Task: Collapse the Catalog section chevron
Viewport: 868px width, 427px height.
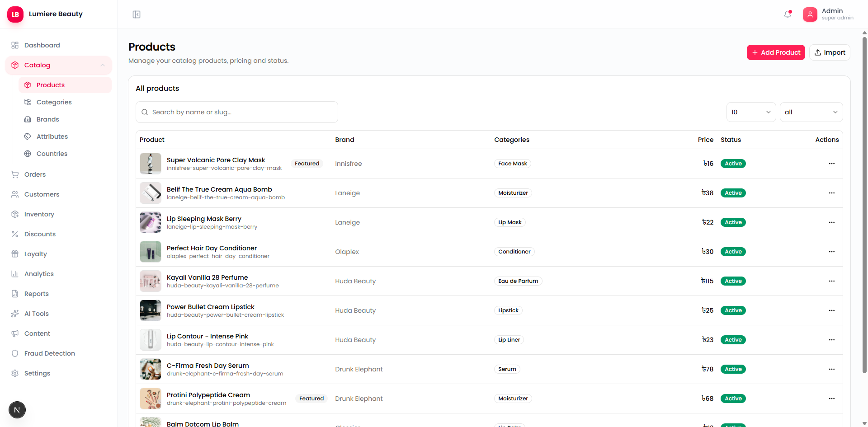Action: pyautogui.click(x=103, y=65)
